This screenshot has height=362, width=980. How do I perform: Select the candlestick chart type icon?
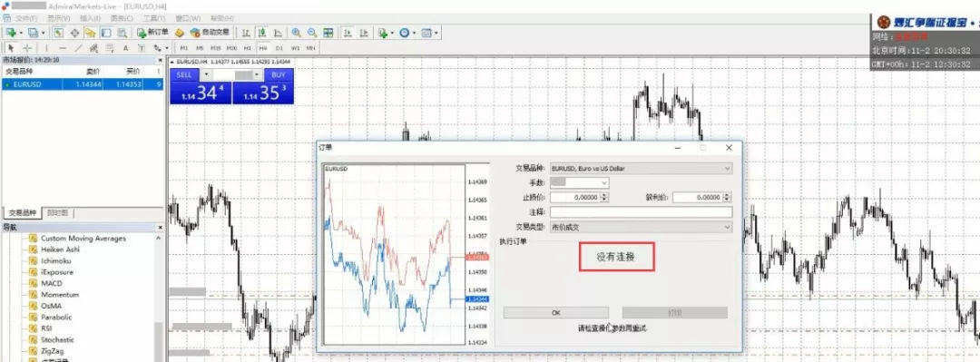[262, 33]
